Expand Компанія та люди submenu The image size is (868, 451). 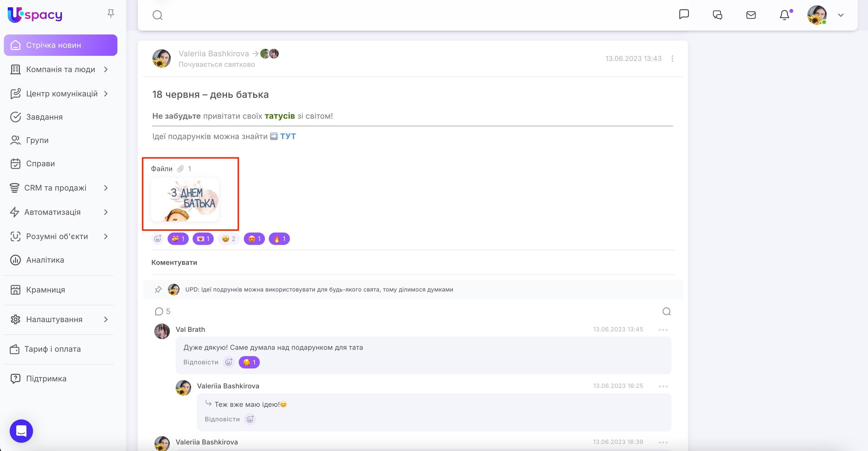[x=106, y=69]
